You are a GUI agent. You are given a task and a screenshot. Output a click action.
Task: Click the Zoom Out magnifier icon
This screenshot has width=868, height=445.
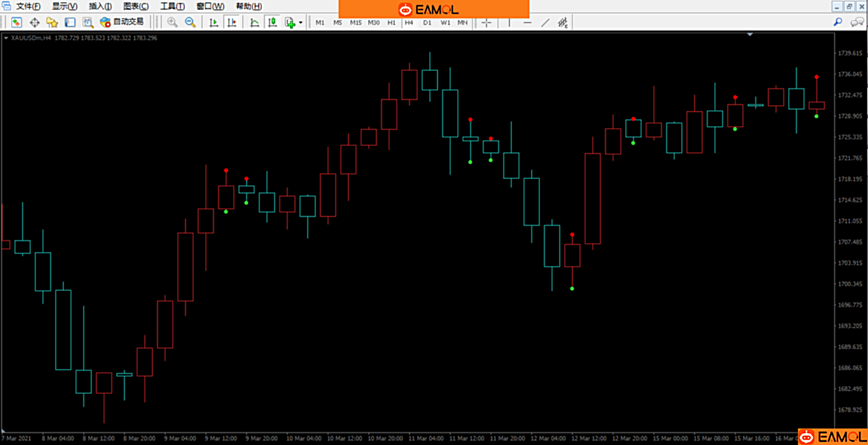[x=190, y=22]
